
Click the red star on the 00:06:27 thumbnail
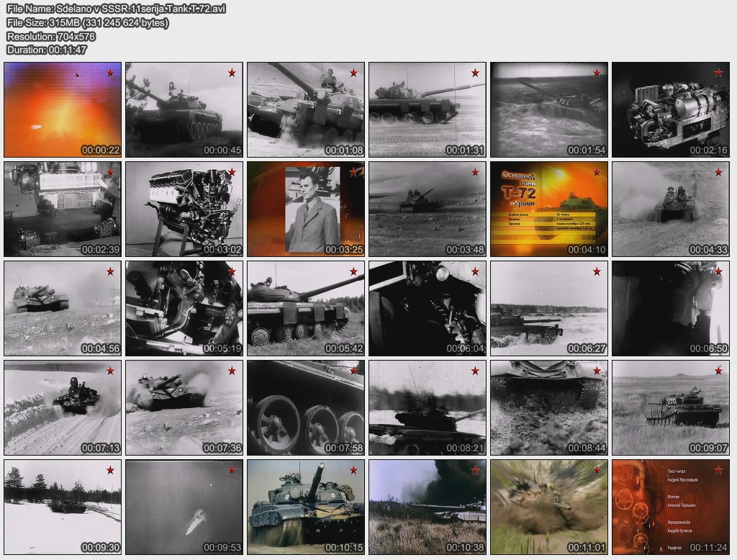597,271
